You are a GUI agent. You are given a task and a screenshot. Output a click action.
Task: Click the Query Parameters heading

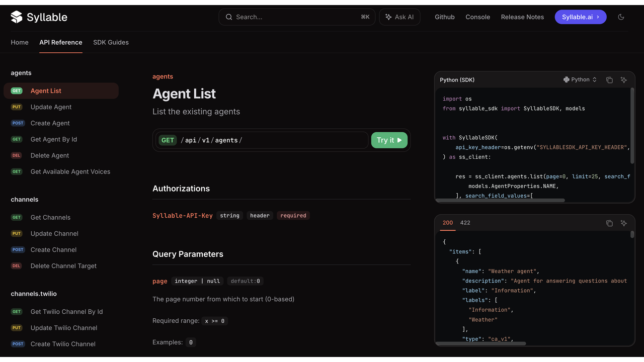[188, 254]
